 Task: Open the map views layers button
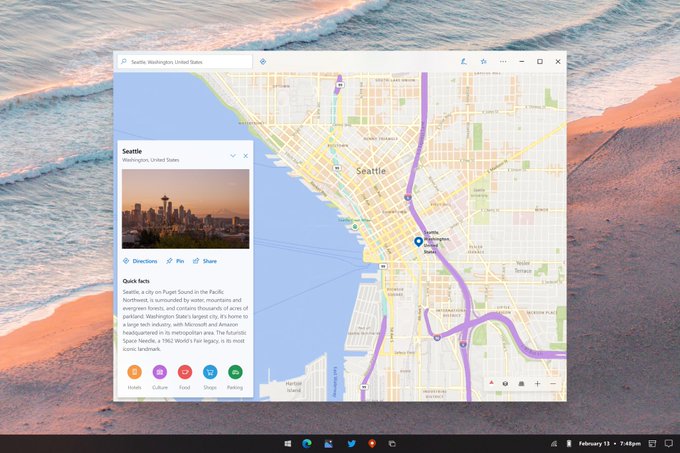click(x=521, y=384)
